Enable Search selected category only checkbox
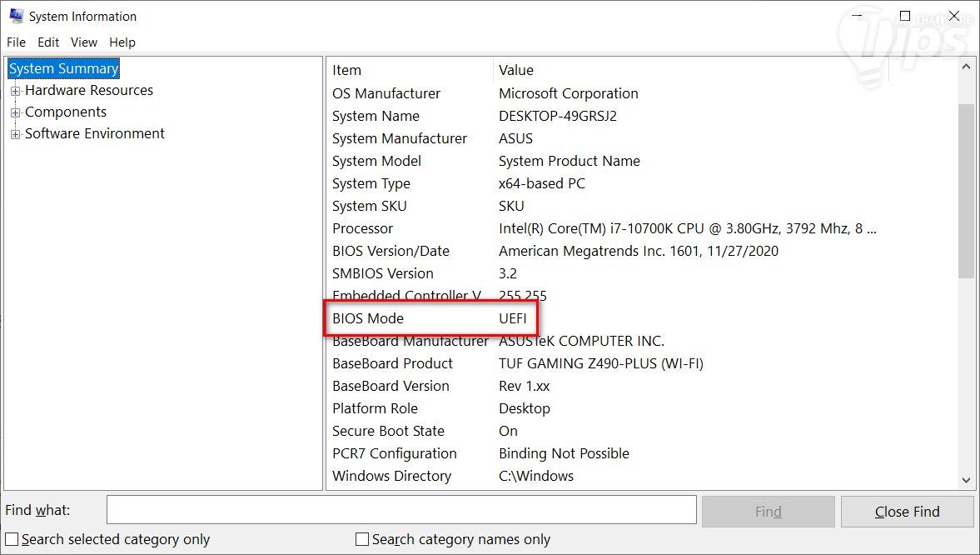Image resolution: width=980 pixels, height=555 pixels. point(12,539)
